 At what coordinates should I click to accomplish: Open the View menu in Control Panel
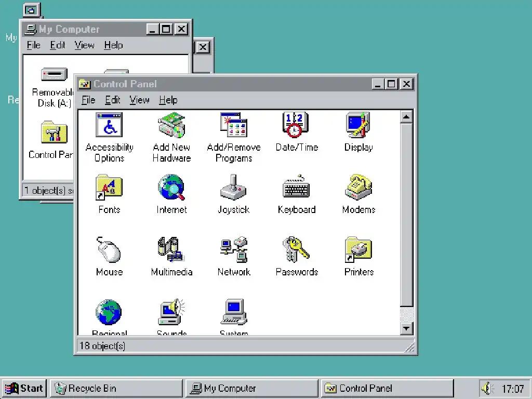(139, 100)
